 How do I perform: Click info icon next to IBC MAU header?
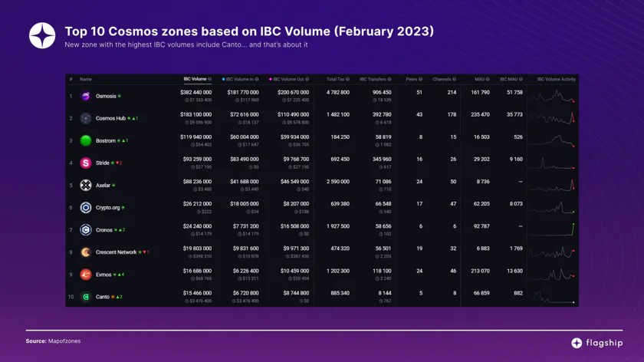click(x=521, y=79)
